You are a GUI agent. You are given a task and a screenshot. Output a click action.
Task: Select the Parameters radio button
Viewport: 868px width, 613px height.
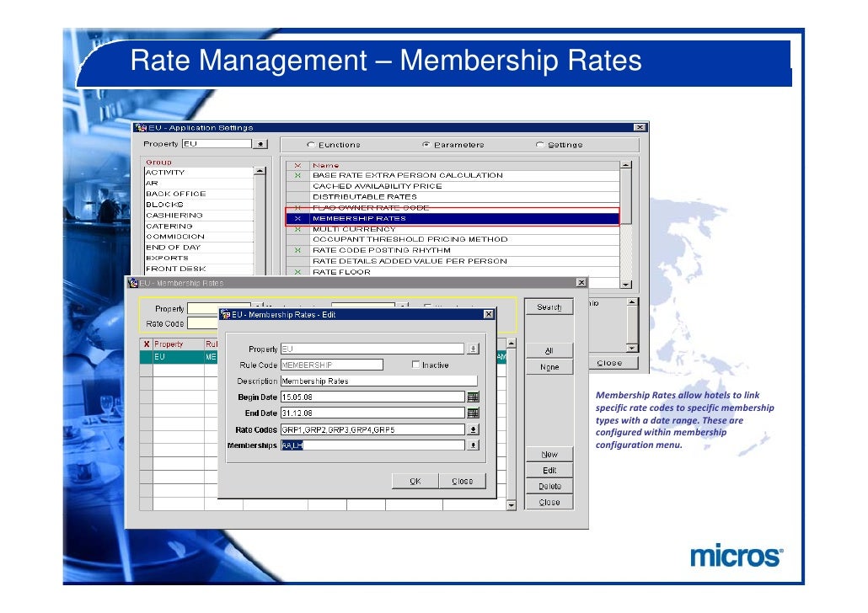tap(426, 144)
